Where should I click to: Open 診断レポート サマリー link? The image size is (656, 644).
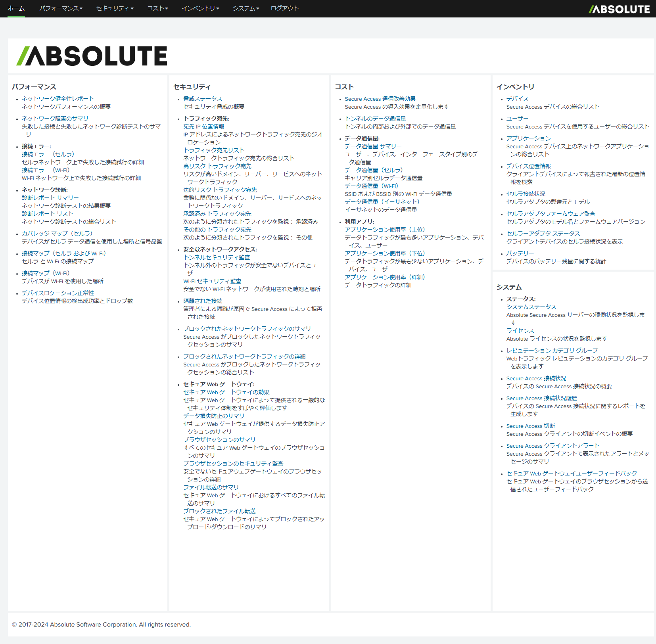(x=50, y=198)
